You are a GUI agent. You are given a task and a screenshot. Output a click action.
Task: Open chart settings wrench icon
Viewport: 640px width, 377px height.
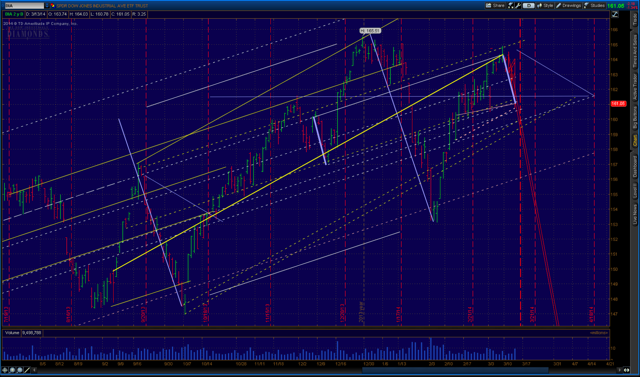[518, 6]
